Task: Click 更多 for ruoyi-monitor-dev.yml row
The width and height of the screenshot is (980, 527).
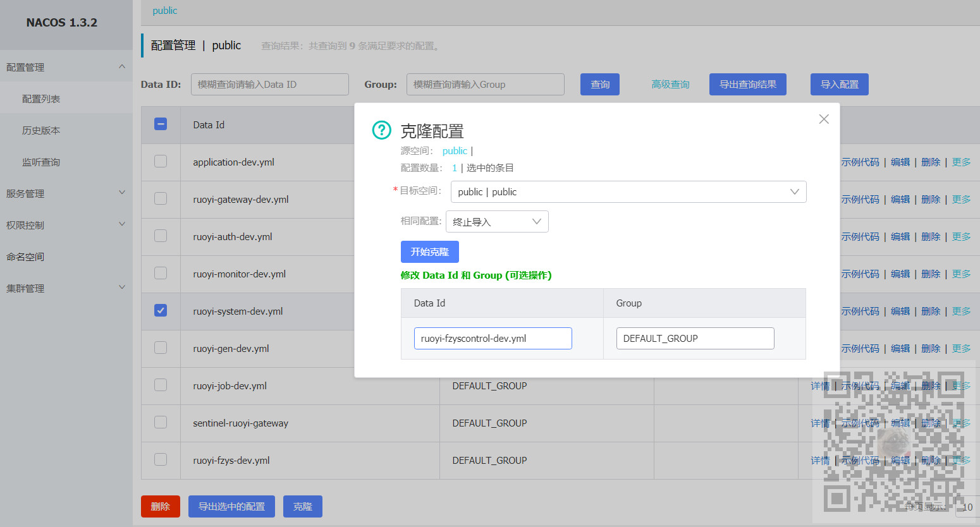Action: tap(961, 274)
